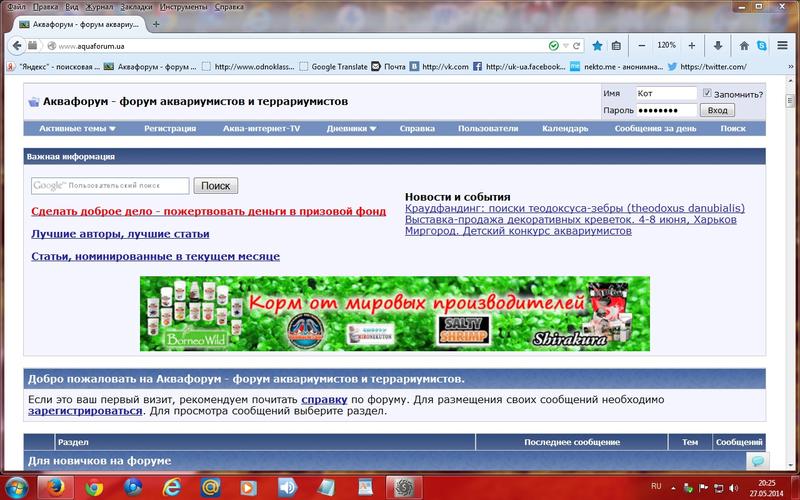Go to the browser home page icon
This screenshot has width=800, height=500.
743,45
